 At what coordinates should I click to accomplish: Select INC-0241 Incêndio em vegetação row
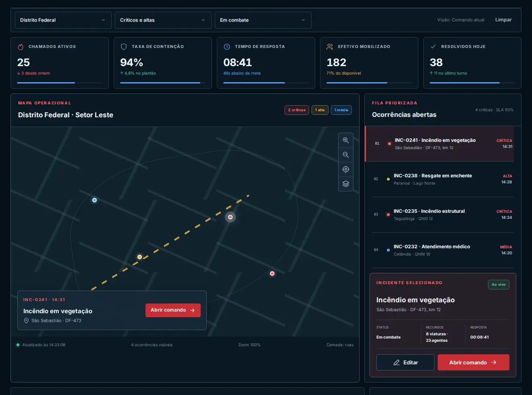pos(439,144)
